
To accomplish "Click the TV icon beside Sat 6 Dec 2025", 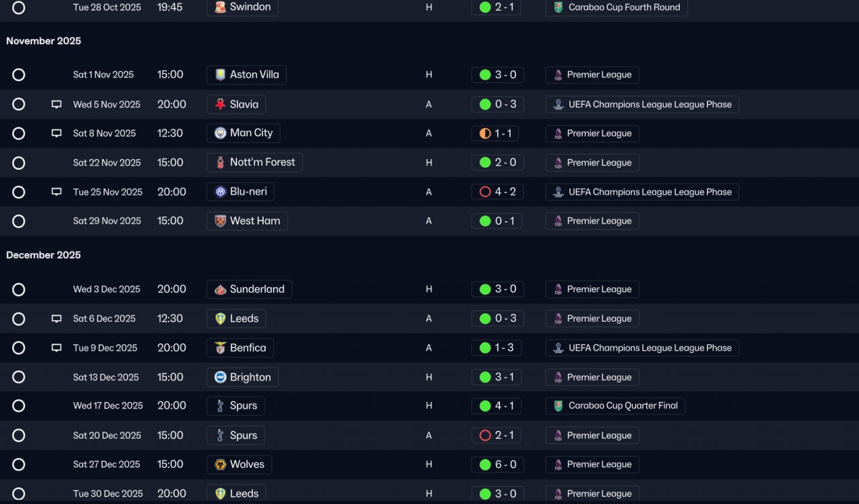I will (56, 319).
